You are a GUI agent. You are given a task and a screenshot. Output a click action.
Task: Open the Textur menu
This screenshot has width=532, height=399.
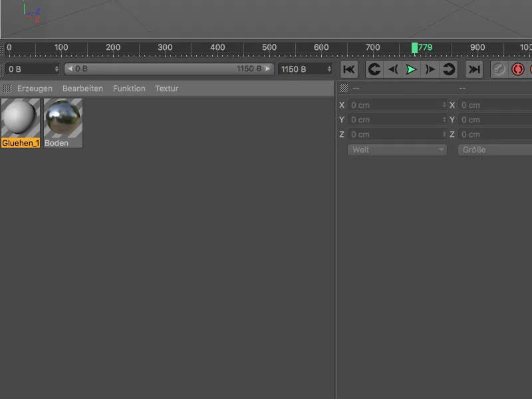pos(167,88)
